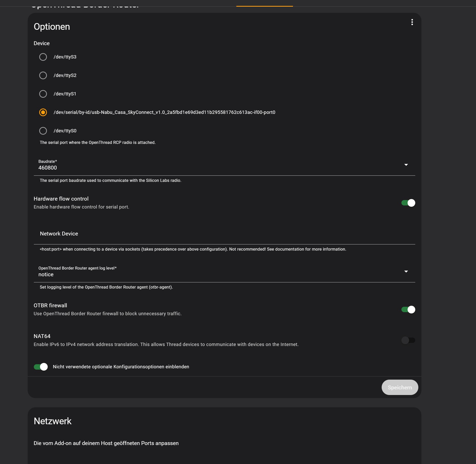
Task: Choose the /dev/ttyS1 device option
Action: click(x=43, y=94)
